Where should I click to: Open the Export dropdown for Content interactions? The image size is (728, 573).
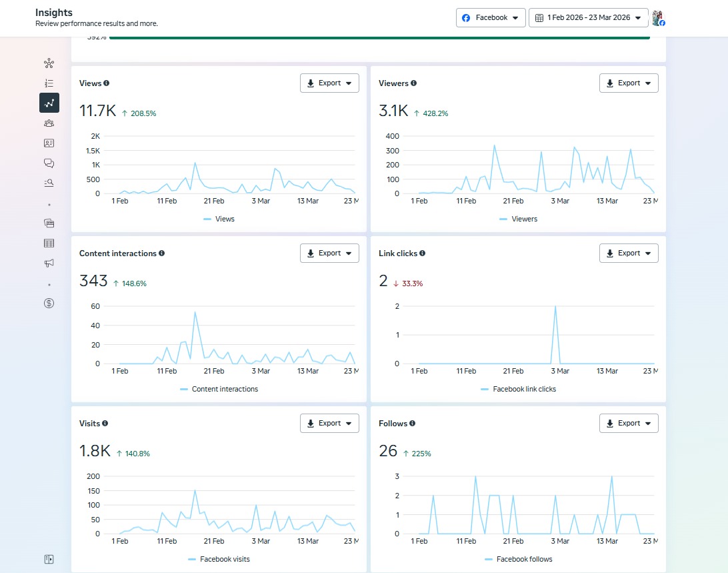(329, 253)
